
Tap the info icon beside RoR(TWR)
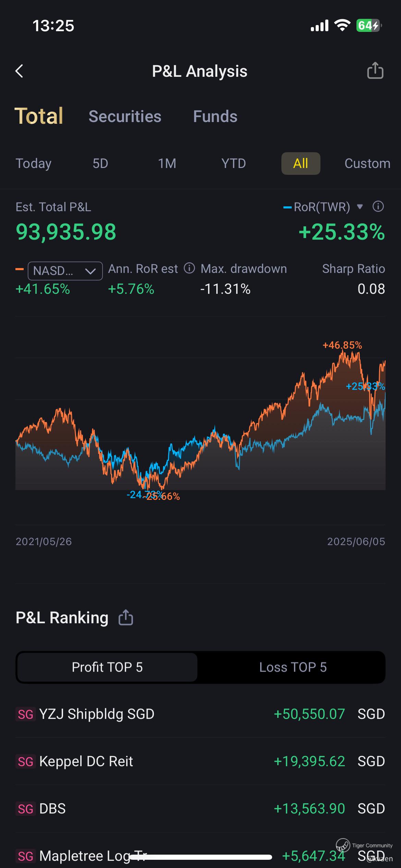378,207
